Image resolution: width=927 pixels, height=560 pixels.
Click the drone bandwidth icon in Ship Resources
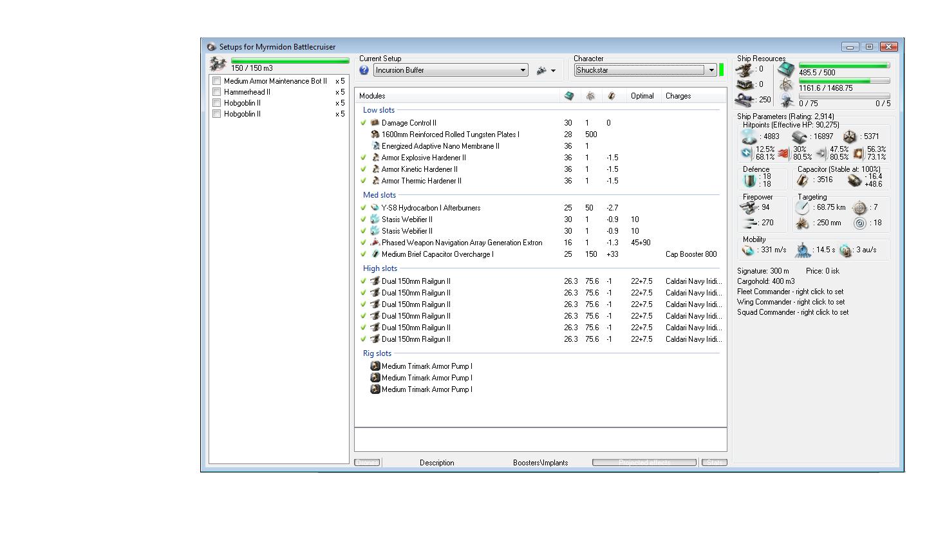787,100
